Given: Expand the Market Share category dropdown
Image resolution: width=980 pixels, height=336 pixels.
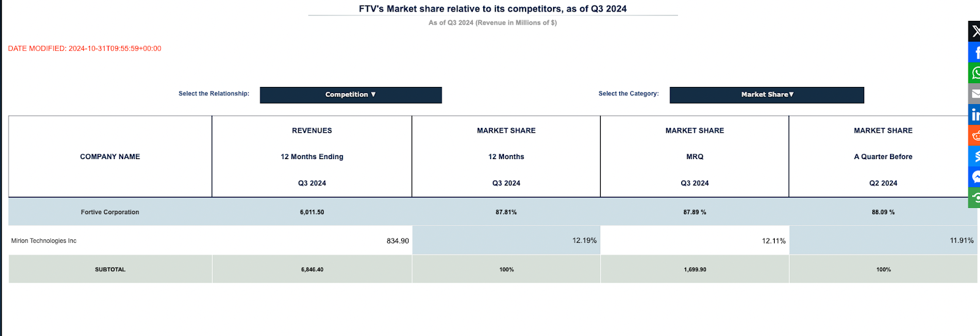Looking at the screenshot, I should 767,95.
